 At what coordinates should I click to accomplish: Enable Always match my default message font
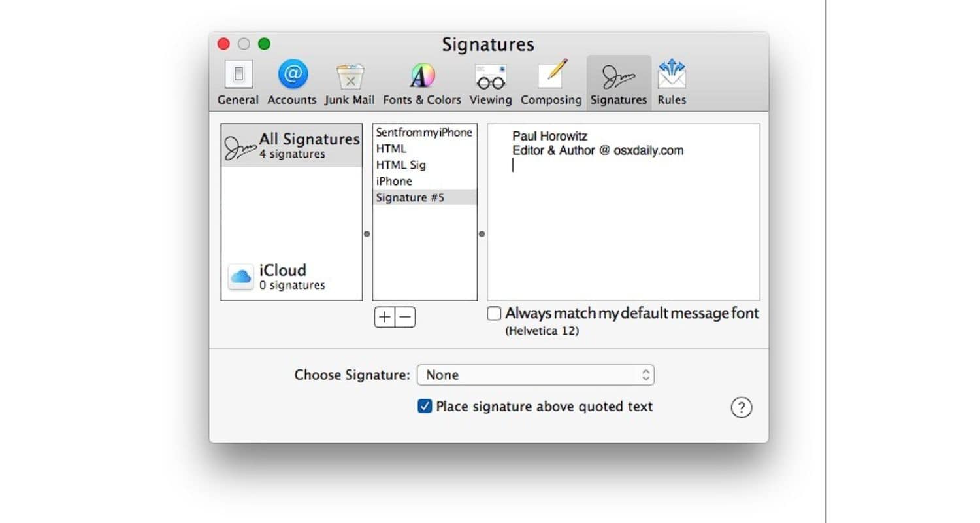pos(494,314)
